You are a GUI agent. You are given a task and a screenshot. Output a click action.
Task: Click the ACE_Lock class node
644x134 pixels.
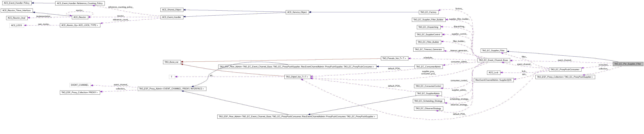494,73
